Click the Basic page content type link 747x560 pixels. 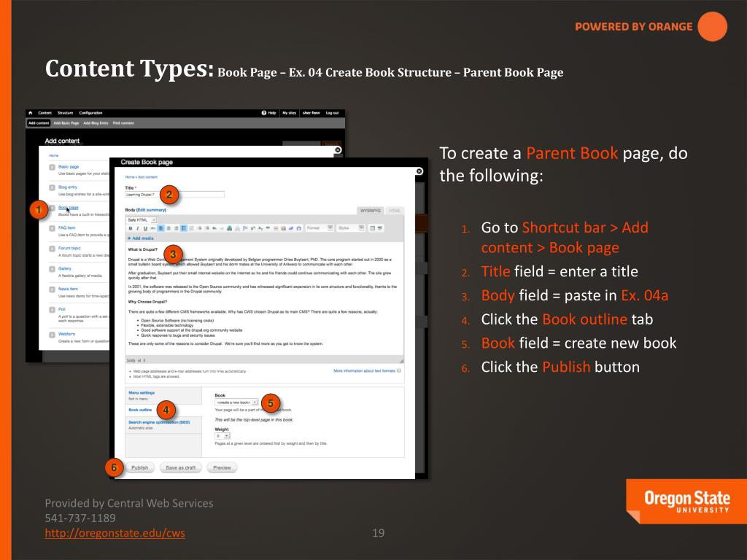(x=69, y=167)
